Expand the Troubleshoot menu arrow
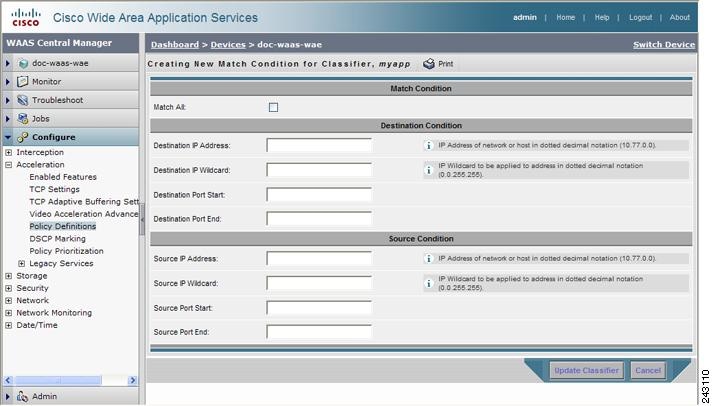Image resolution: width=712 pixels, height=406 pixels. pos(8,100)
